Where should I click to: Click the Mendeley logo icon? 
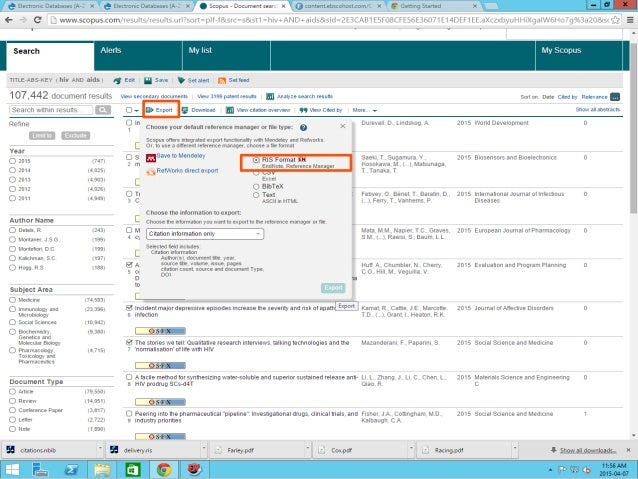[x=151, y=157]
